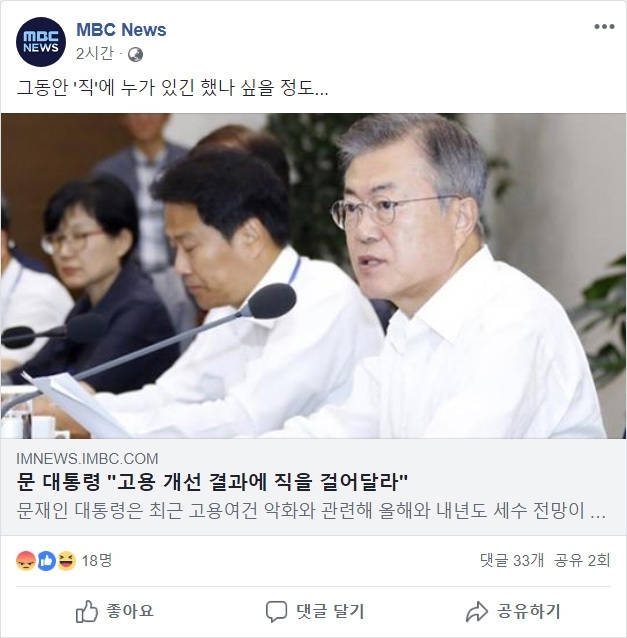View who reacted via 18명 count
627x638 pixels.
click(x=97, y=561)
